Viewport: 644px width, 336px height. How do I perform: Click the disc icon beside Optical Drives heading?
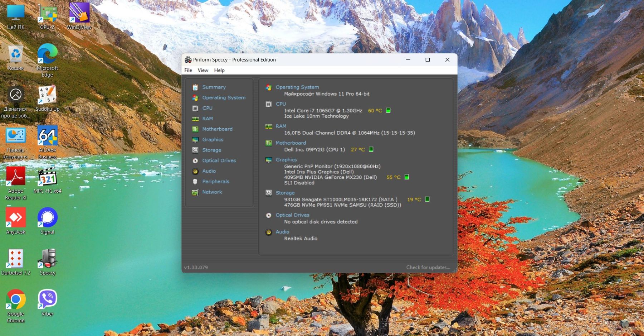[x=269, y=215]
